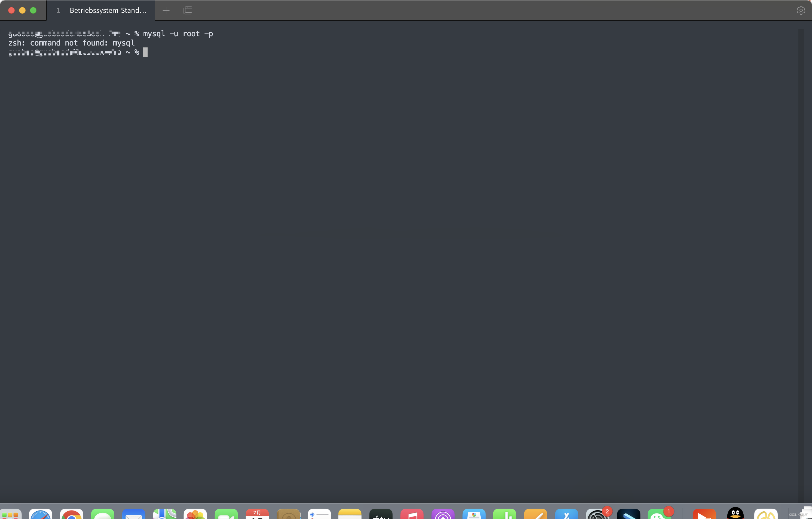Click the terminal vertical scrollbar

[x=801, y=263]
